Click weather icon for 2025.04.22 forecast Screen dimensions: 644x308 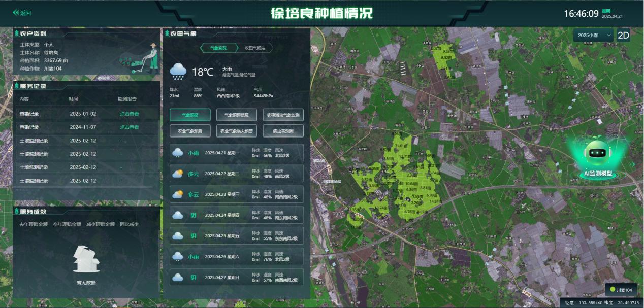coord(178,174)
